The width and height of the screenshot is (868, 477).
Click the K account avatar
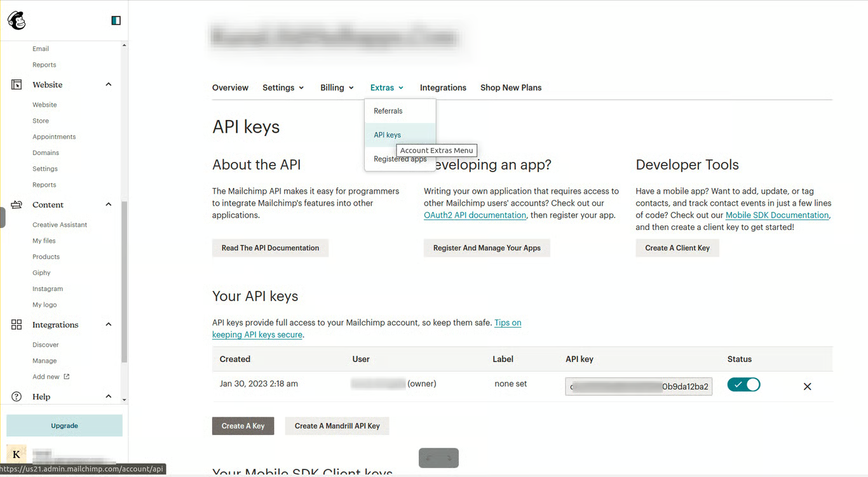17,454
